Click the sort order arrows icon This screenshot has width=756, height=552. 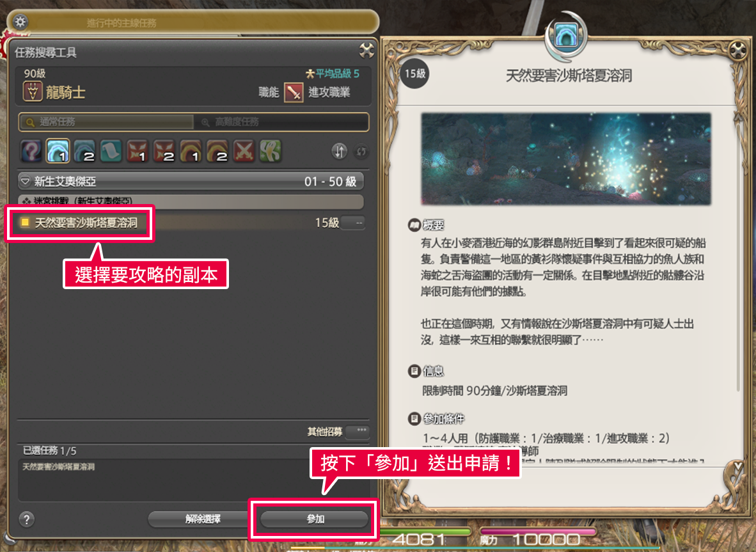click(x=340, y=152)
